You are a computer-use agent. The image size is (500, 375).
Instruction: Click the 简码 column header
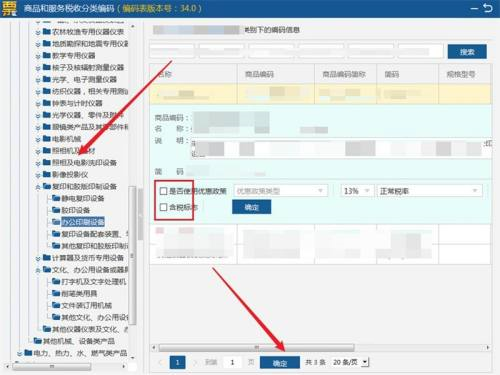(x=407, y=74)
